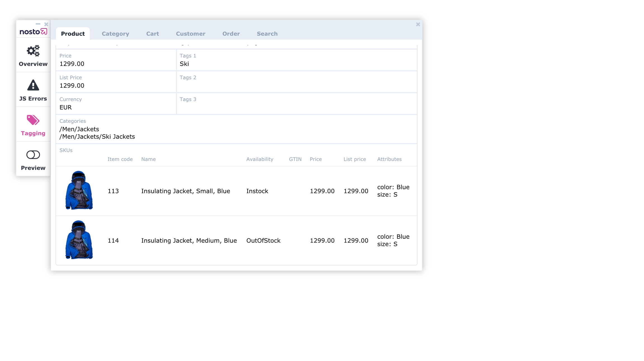Select the Tagging tag icon
Image resolution: width=644 pixels, height=361 pixels.
tap(33, 120)
